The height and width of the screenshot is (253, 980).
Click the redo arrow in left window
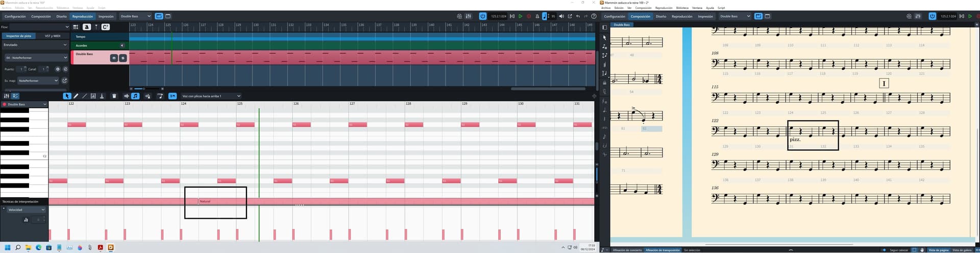(585, 16)
